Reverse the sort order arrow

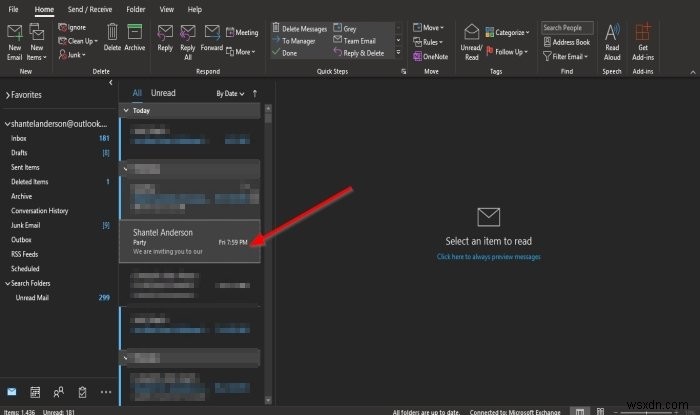pos(255,94)
